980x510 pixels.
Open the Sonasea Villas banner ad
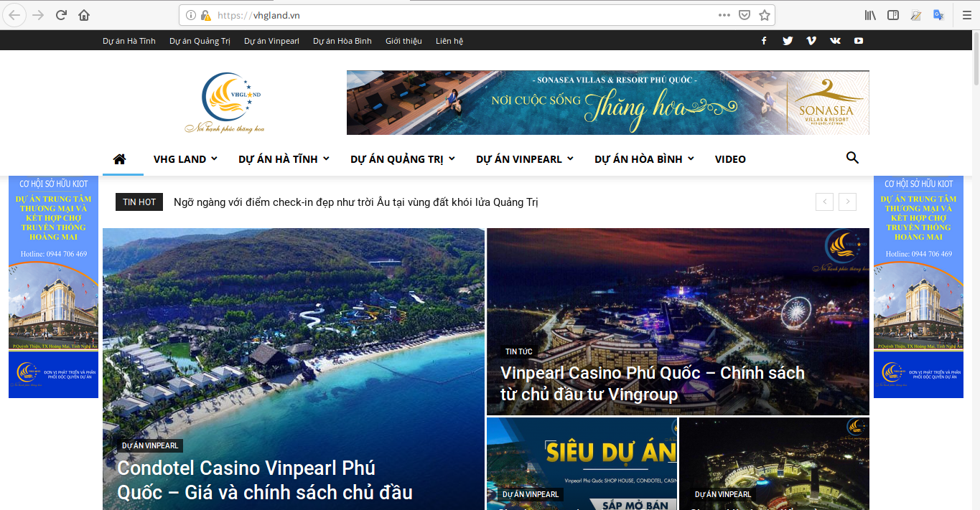click(608, 103)
